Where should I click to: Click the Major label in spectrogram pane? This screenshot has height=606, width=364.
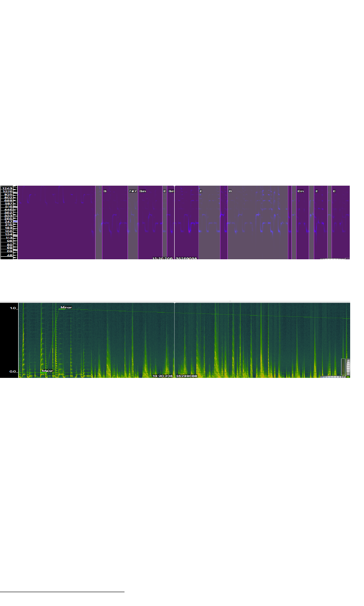pos(47,371)
